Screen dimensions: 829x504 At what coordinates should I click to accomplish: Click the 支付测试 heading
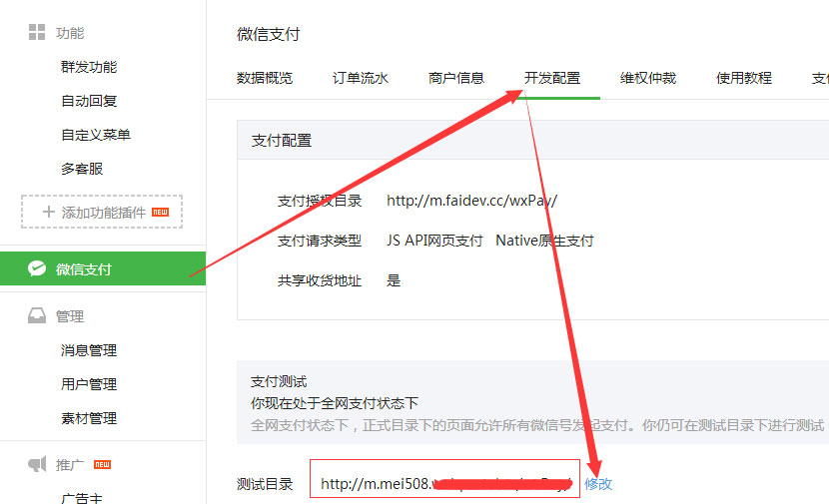click(279, 381)
